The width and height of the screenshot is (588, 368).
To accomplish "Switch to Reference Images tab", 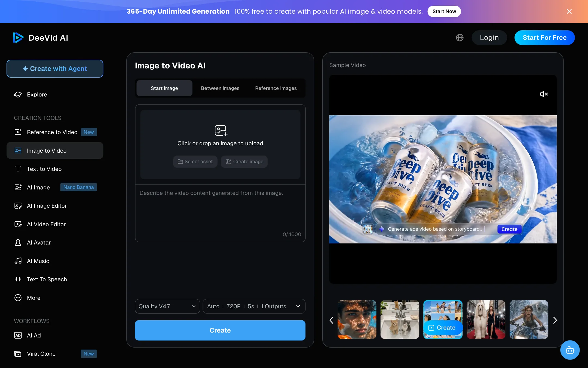I will point(276,88).
